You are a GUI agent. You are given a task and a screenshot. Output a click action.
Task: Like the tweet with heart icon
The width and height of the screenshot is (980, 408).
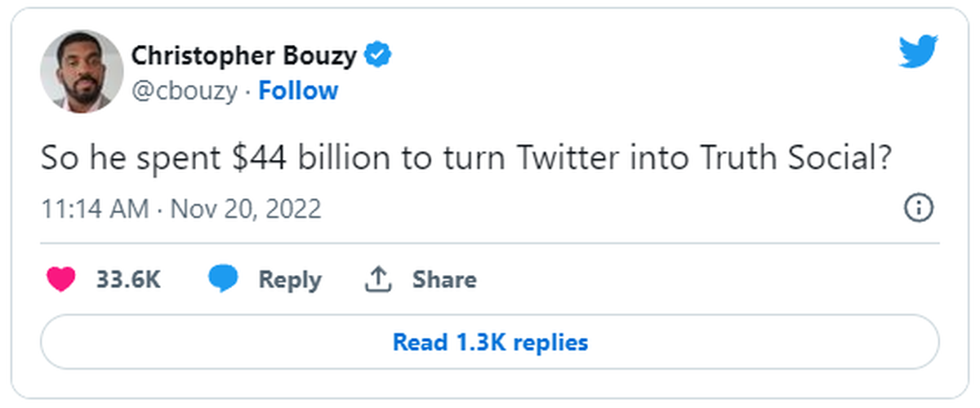61,280
